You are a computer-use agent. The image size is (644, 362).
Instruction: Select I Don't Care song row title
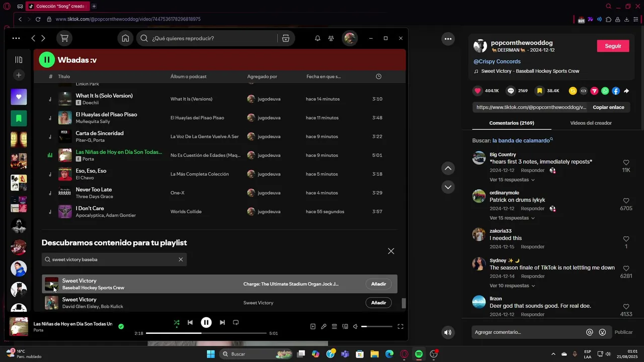90,208
